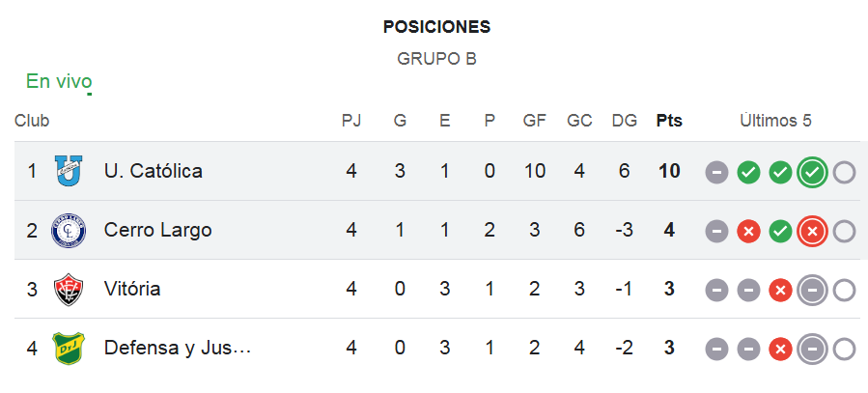Open the Vitória team link
The image size is (868, 393).
132,289
